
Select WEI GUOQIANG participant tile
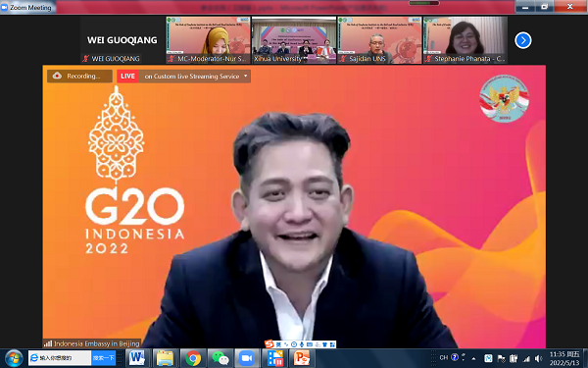pos(122,40)
